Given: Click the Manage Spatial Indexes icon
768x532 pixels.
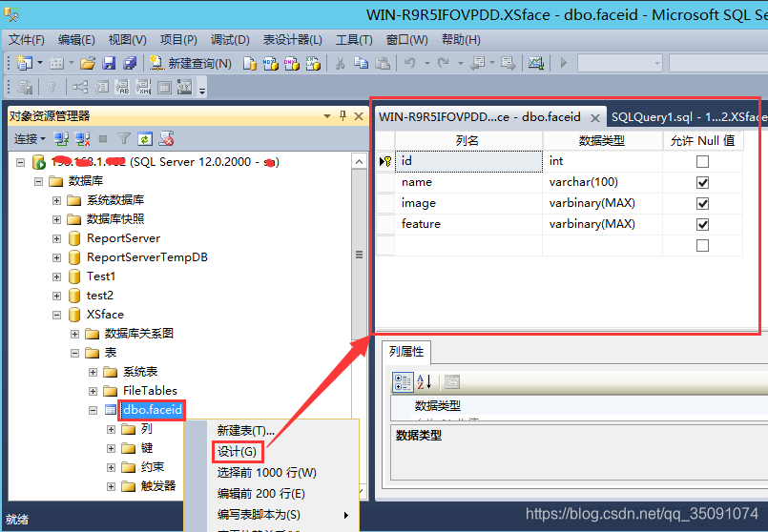Looking at the screenshot, I should [185, 88].
